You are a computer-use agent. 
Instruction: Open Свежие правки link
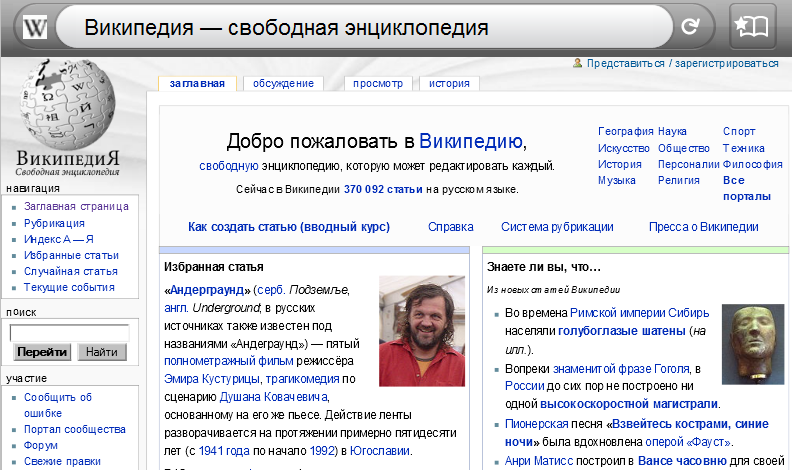62,461
